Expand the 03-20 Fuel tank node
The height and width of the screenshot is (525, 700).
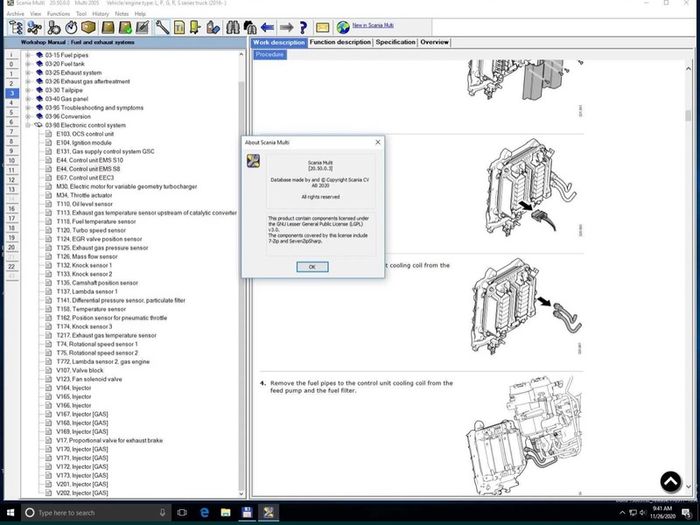28,64
